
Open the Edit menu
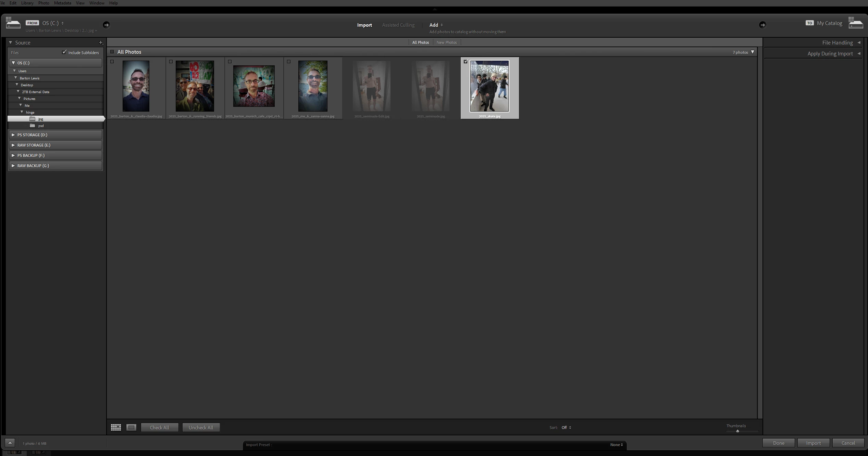tap(13, 3)
